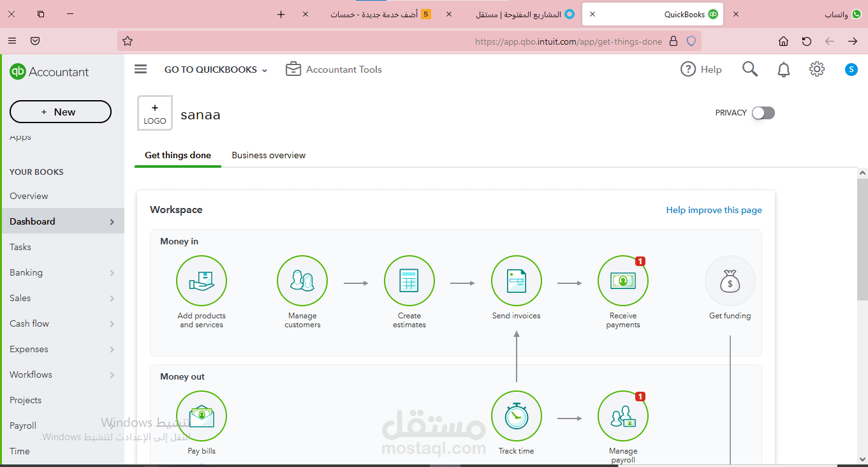This screenshot has width=868, height=467.
Task: Click the Add products and services icon
Action: click(202, 281)
